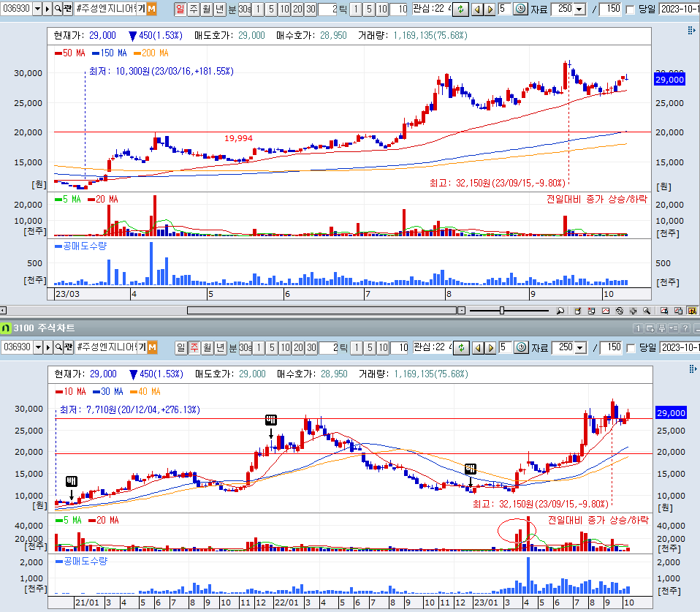
Task: Click the clock icon in upper chart toolbar
Action: [x=520, y=9]
